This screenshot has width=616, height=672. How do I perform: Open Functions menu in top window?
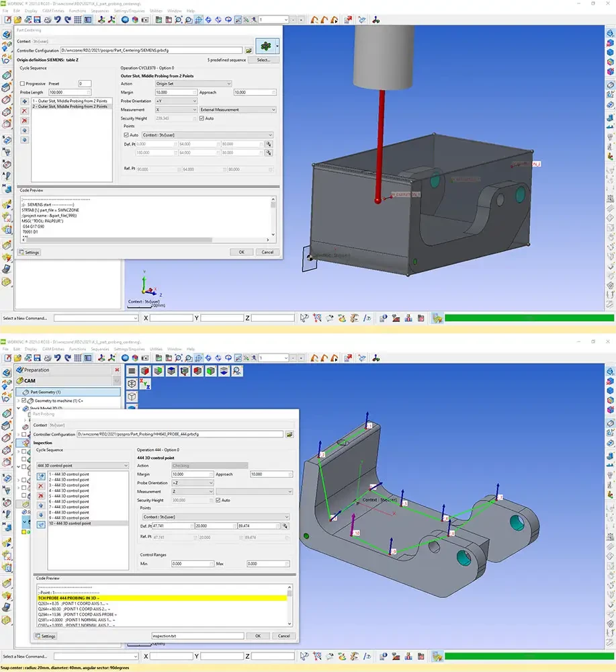tap(77, 11)
